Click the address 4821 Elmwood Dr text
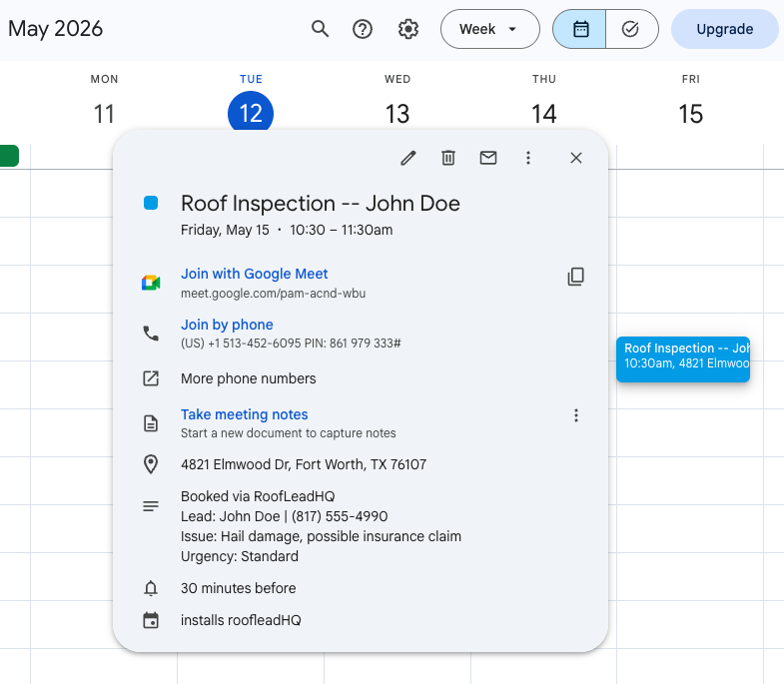 304,464
